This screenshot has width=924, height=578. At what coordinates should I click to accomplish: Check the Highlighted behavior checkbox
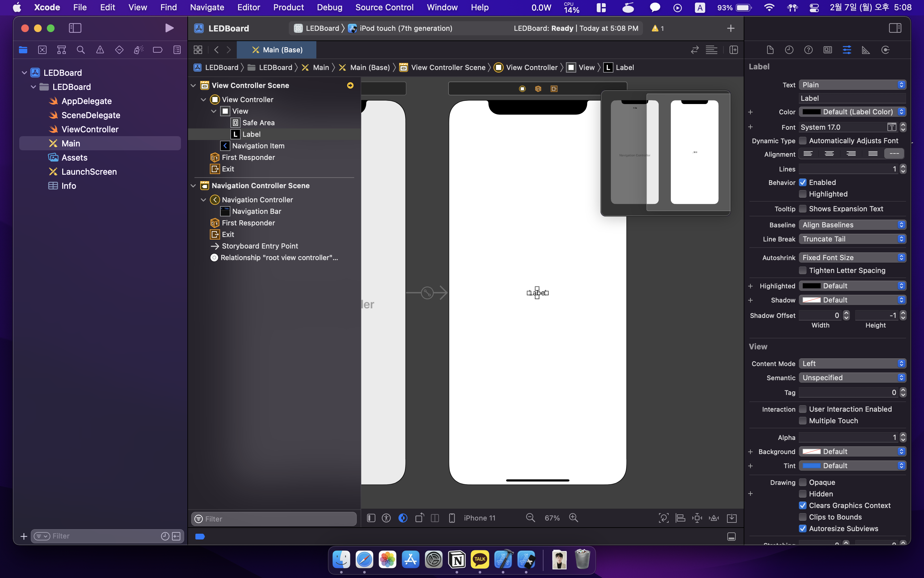click(803, 194)
